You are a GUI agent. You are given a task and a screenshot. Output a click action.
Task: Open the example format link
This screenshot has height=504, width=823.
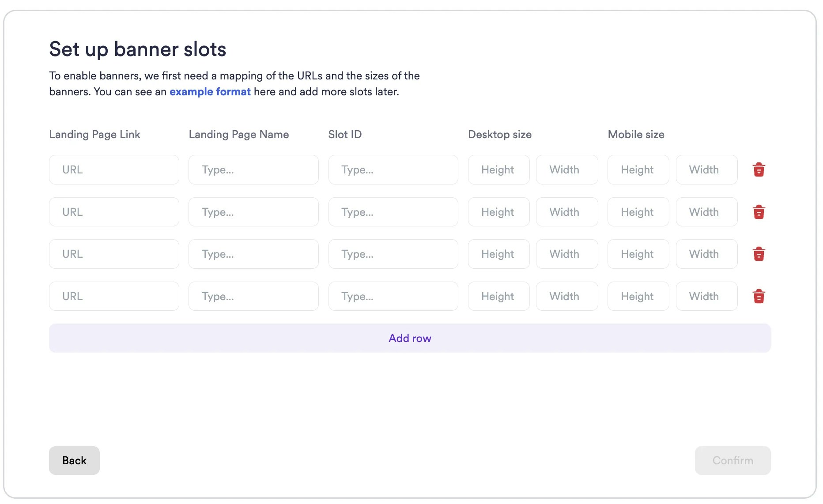210,92
